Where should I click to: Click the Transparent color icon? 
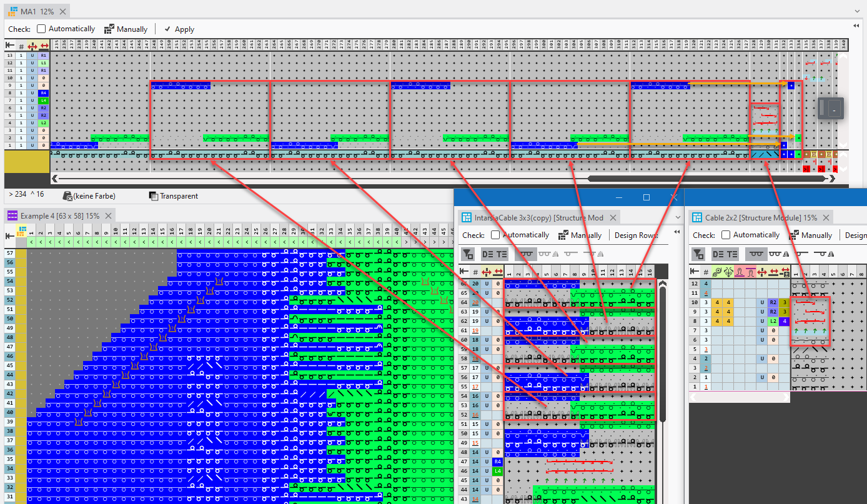pyautogui.click(x=154, y=196)
